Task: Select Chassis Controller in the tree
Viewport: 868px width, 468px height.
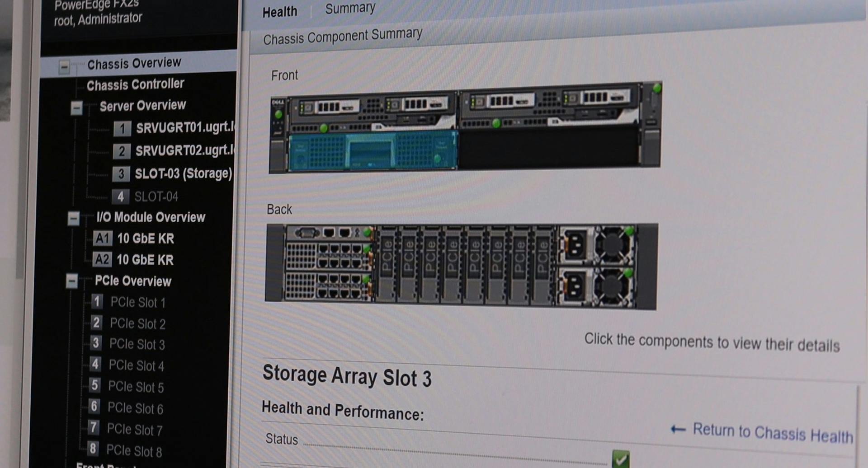Action: tap(135, 84)
